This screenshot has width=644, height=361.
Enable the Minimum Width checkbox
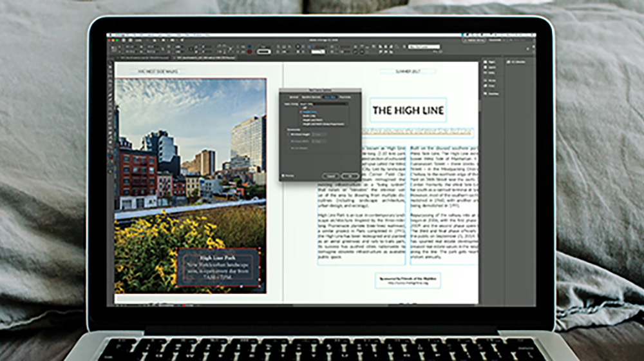point(289,141)
